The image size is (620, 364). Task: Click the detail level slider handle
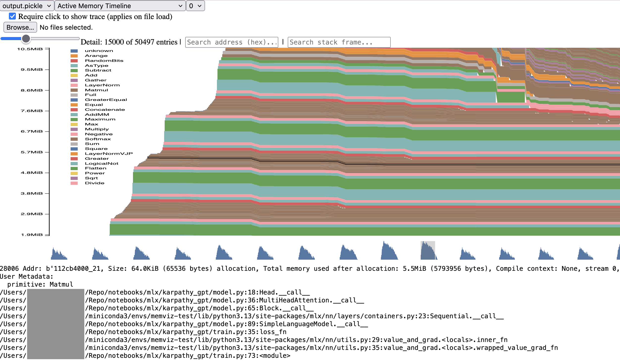(x=26, y=39)
